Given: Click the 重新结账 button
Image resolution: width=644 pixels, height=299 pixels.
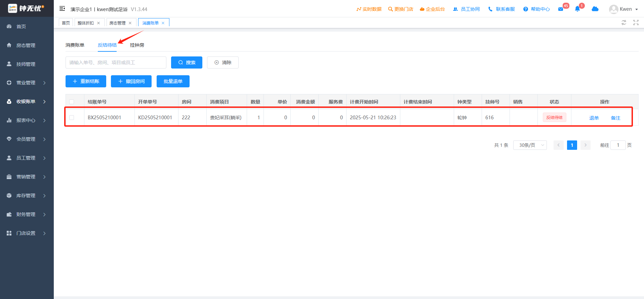Looking at the screenshot, I should 86,81.
